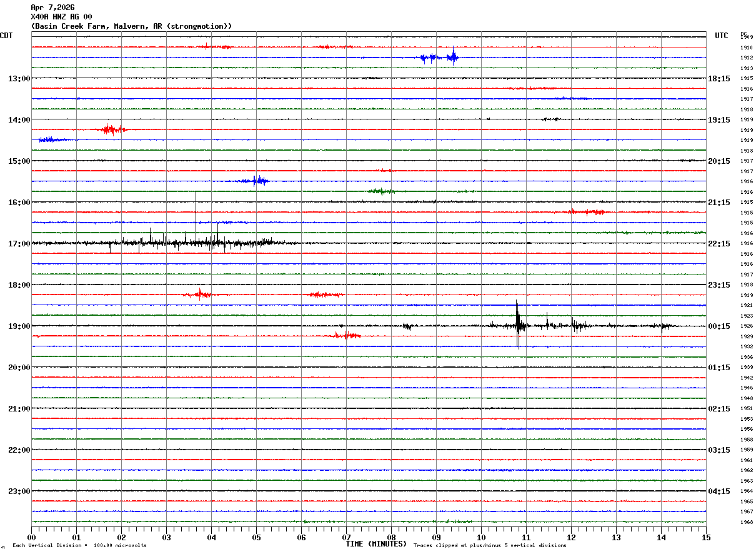Click the Each Vertical Division scale note
Image resolution: width=756 pixels, height=554 pixels.
click(x=79, y=545)
